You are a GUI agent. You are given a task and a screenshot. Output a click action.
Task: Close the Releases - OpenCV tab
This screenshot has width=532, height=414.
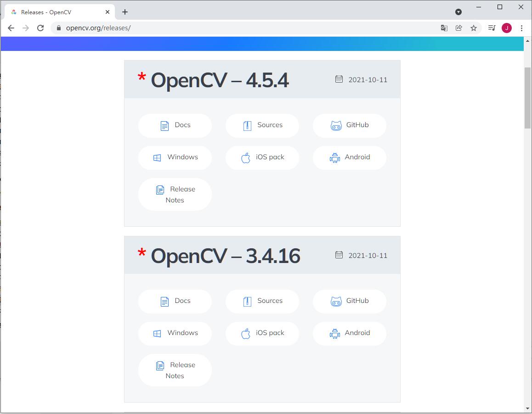coord(107,12)
